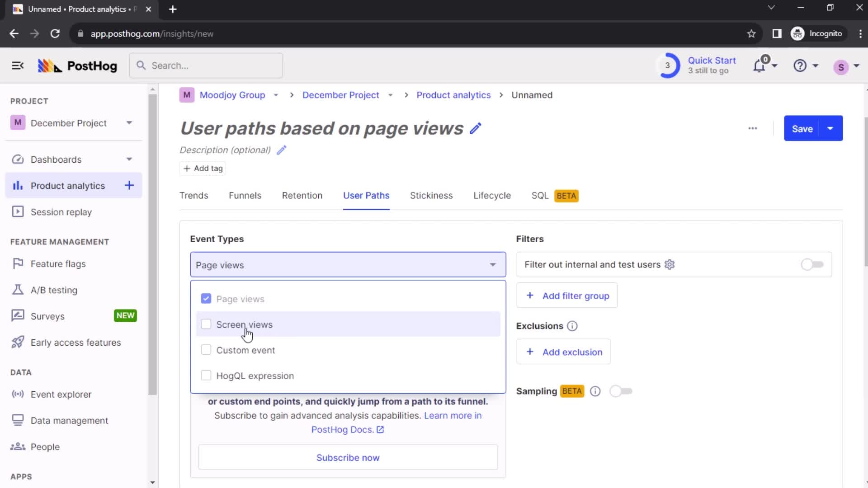Access Event explorer in DATA
Viewport: 868px width, 488px height.
click(x=61, y=394)
